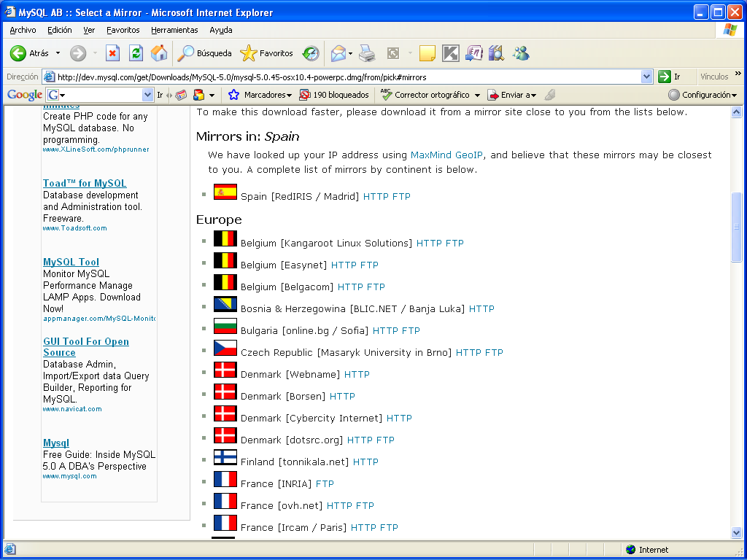Viewport: 747px width, 560px height.
Task: Click the grayed edit toolbar icon
Action: pyautogui.click(x=393, y=53)
